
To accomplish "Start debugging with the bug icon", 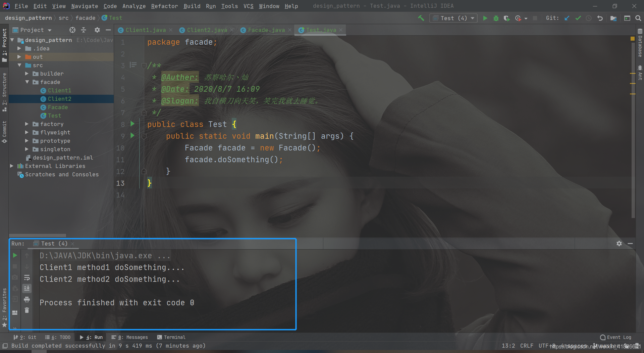I will point(496,18).
